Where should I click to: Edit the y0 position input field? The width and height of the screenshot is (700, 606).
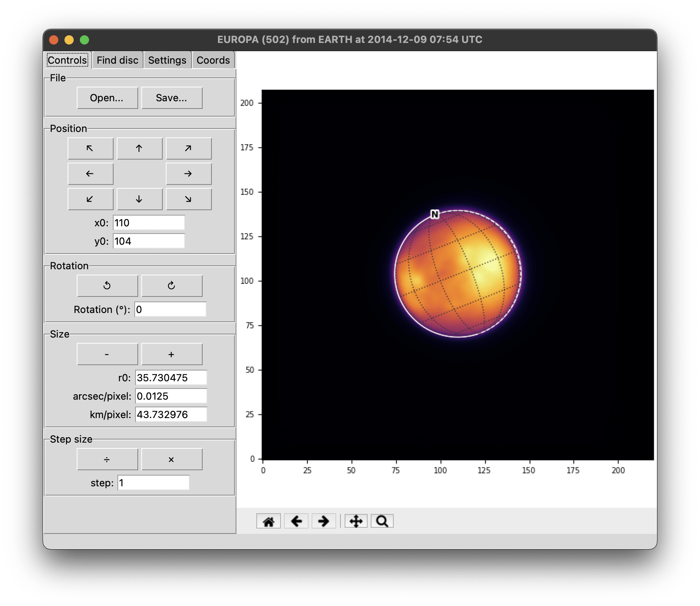pos(149,241)
